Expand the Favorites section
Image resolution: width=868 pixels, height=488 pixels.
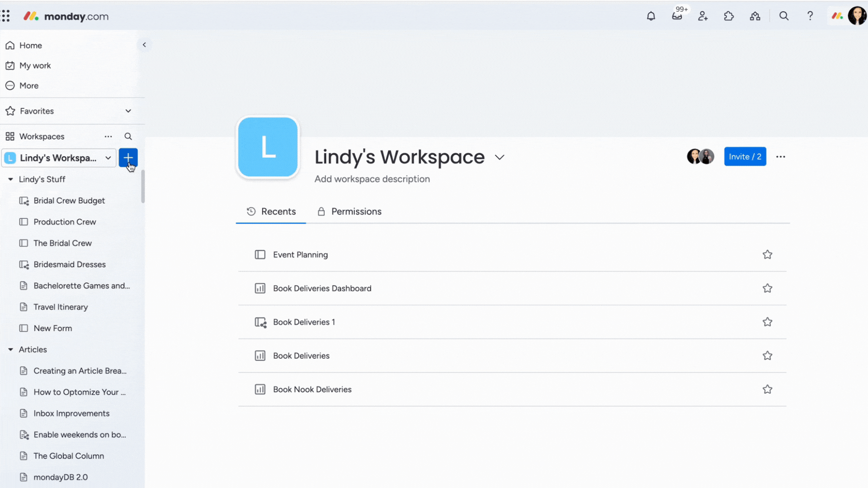pyautogui.click(x=128, y=111)
